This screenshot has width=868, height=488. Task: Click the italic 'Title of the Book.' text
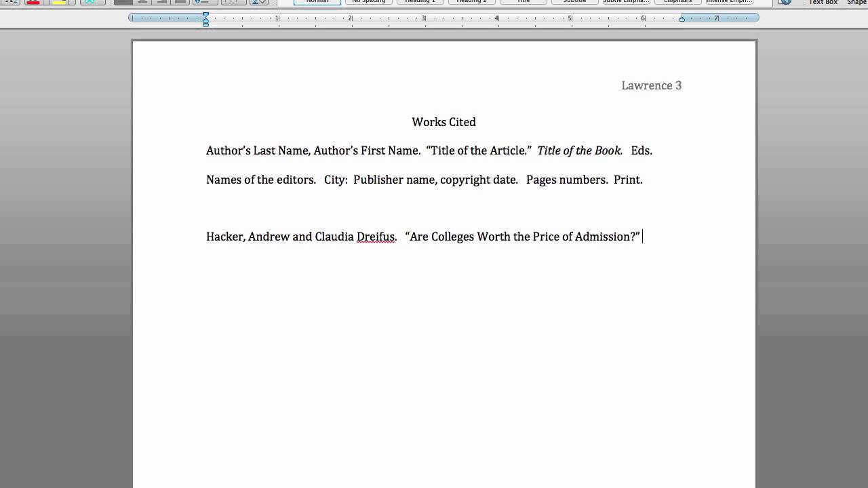coord(580,150)
